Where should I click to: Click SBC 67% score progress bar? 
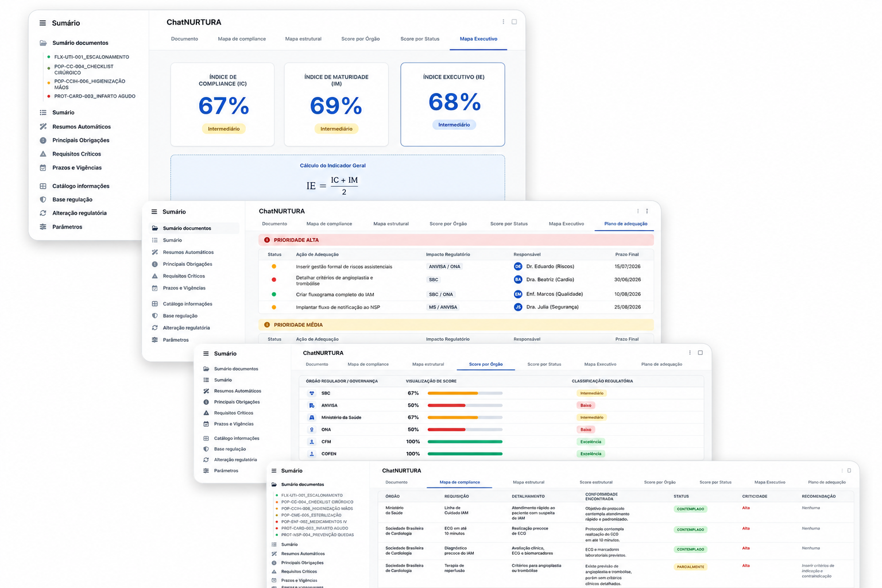click(x=465, y=393)
